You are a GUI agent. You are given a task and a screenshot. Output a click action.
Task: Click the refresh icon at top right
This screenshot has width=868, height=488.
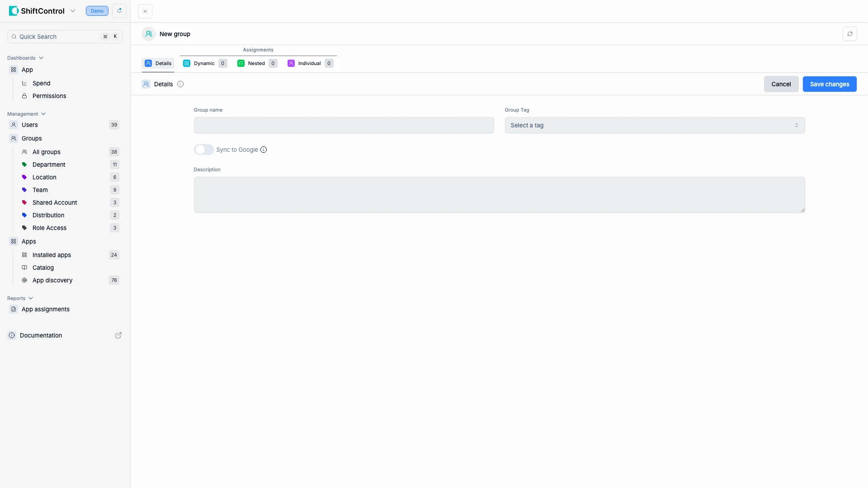click(x=849, y=34)
